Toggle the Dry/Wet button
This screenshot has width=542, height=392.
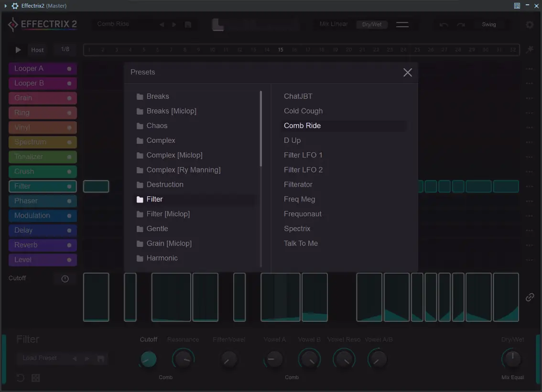coord(372,24)
